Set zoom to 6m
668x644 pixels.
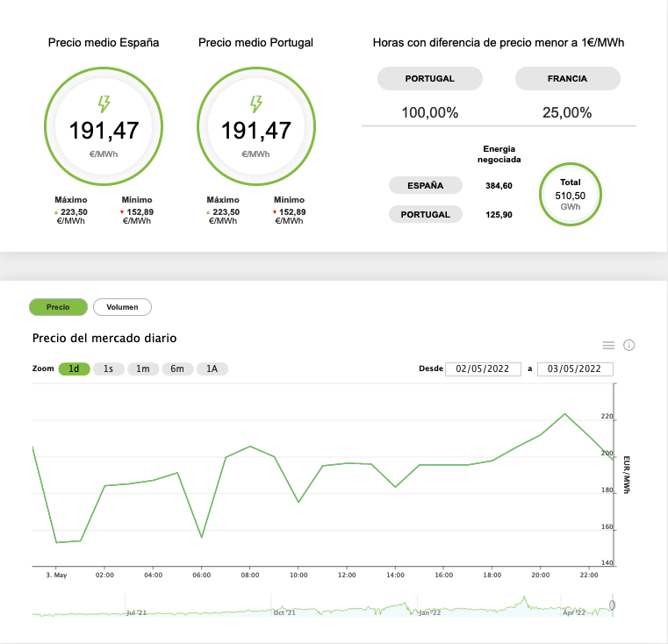tap(177, 369)
